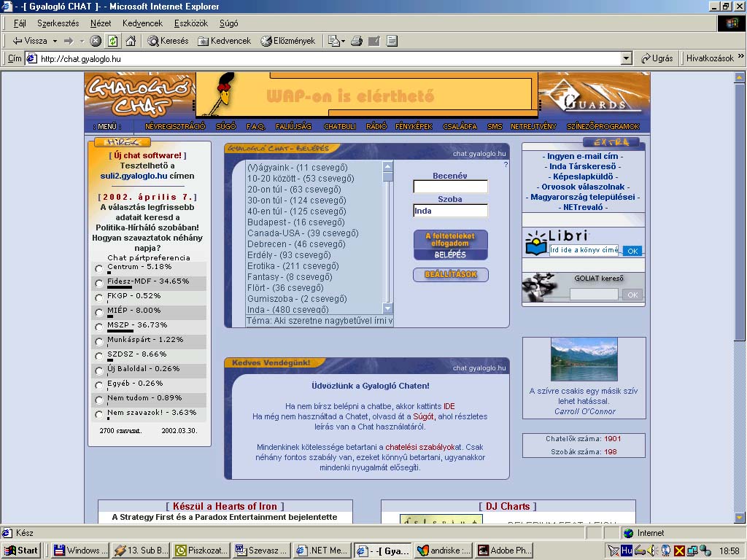Open the Keresés search toolbar button
The image size is (747, 560).
[x=168, y=41]
